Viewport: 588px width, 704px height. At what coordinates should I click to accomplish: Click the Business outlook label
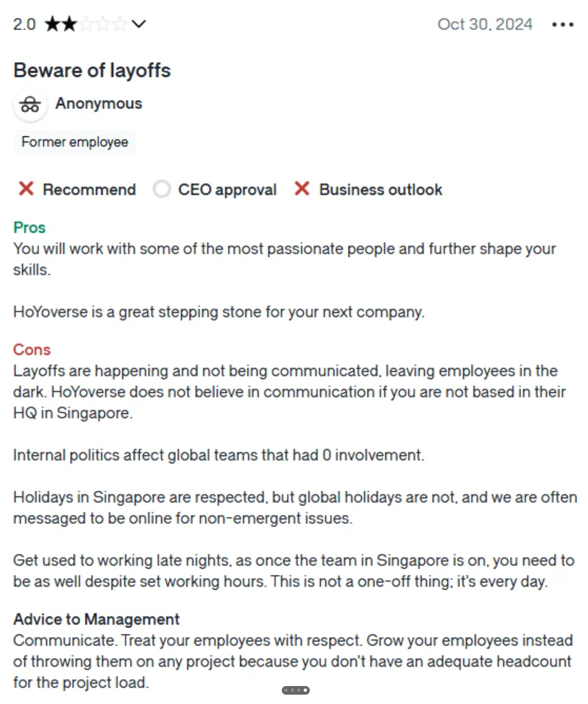pos(381,190)
